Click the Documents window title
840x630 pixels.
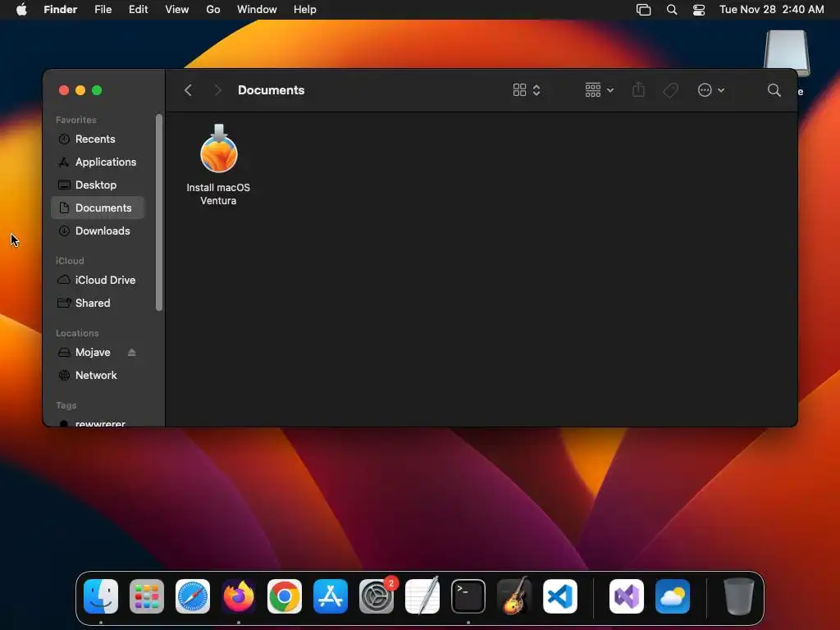(x=271, y=90)
